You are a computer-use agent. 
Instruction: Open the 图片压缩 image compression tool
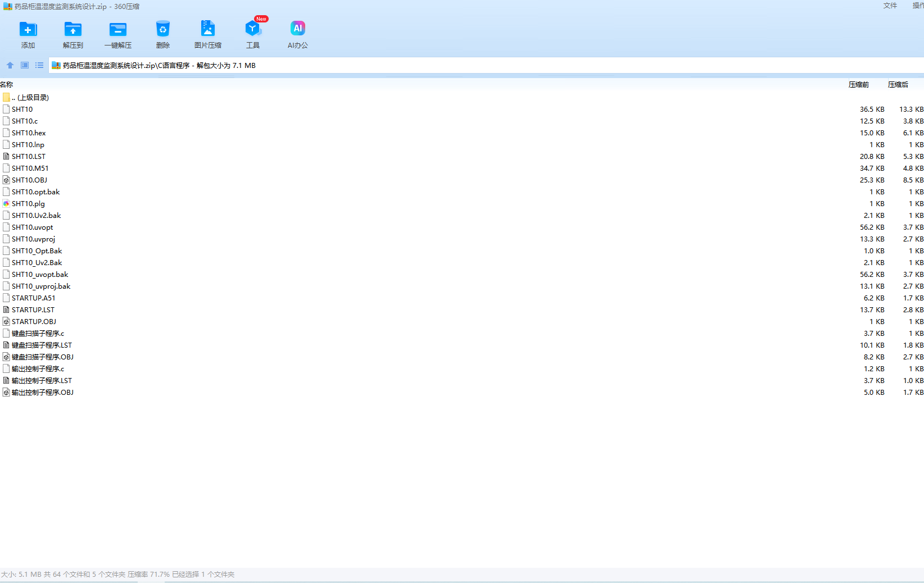tap(207, 29)
